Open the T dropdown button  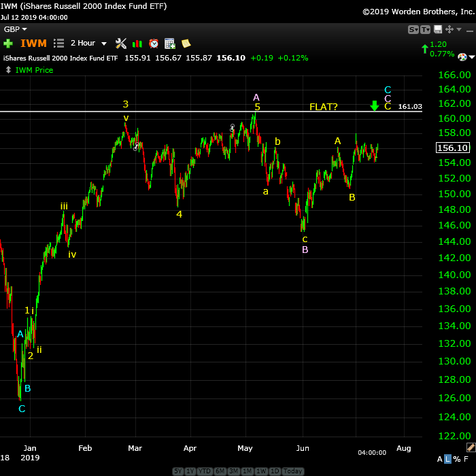[x=425, y=29]
